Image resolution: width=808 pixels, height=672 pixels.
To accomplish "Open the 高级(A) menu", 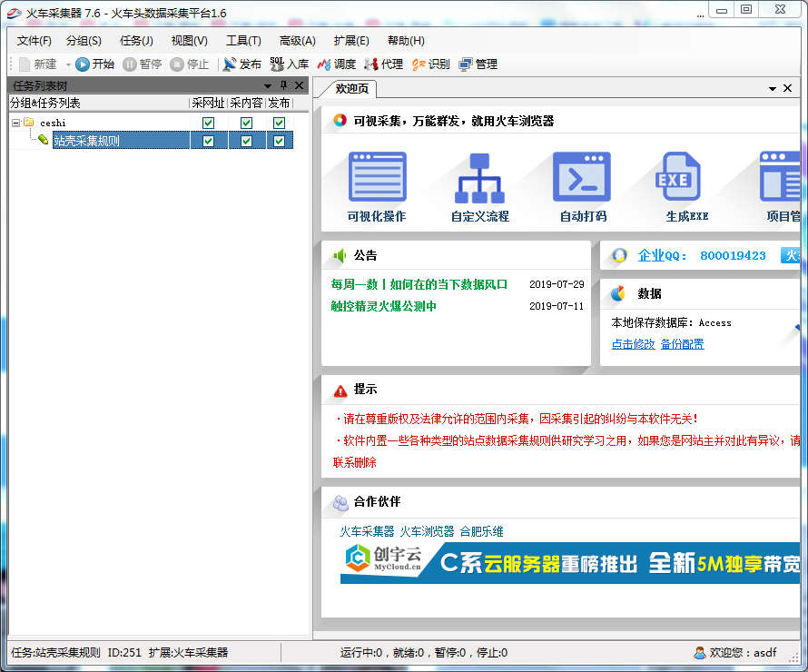I will (x=298, y=41).
